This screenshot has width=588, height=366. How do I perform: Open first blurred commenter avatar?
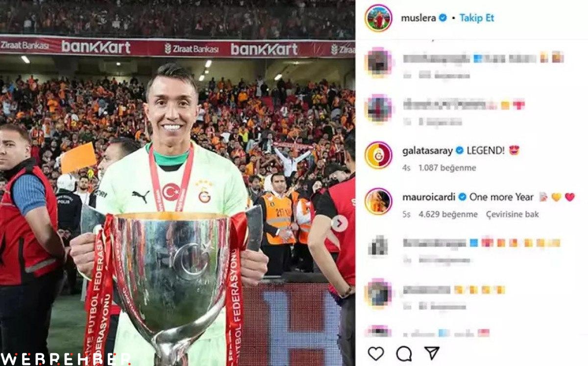click(378, 62)
